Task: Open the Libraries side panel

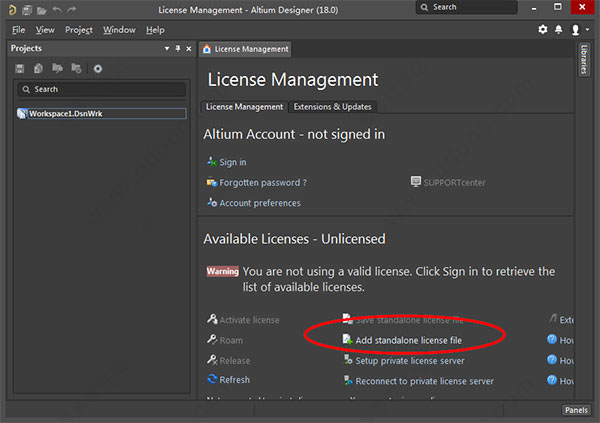Action: click(x=584, y=62)
